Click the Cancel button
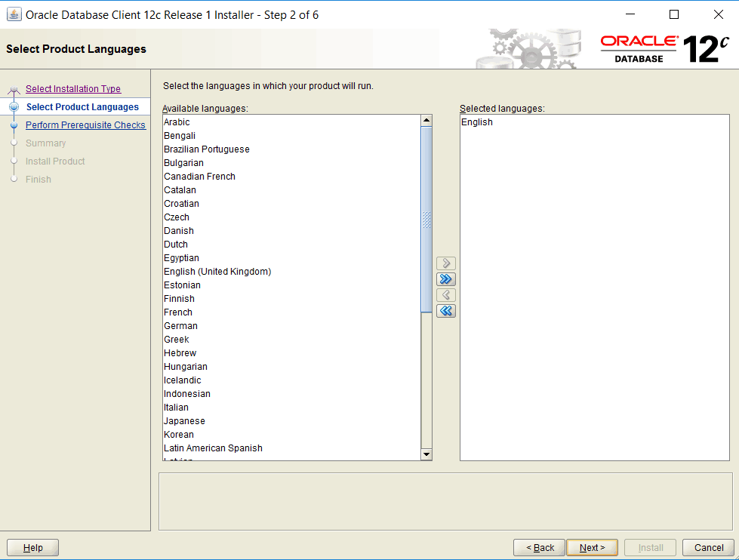The height and width of the screenshot is (560, 739). tap(708, 548)
